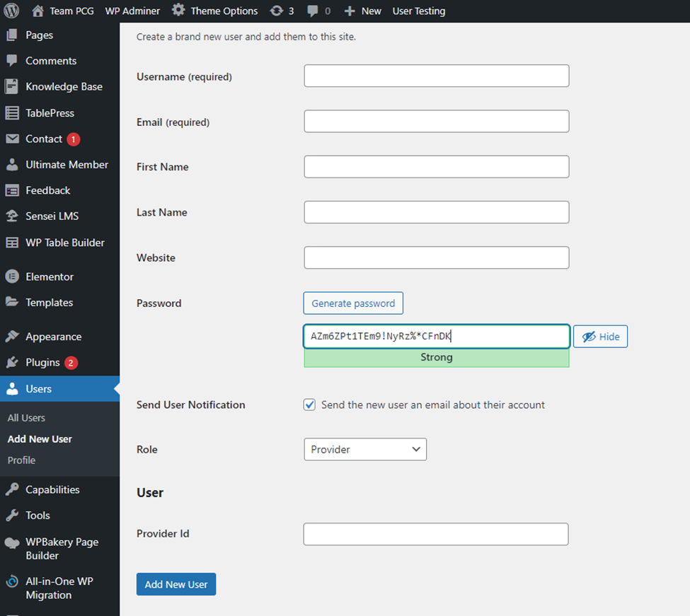Click into the Username input field

pos(436,76)
